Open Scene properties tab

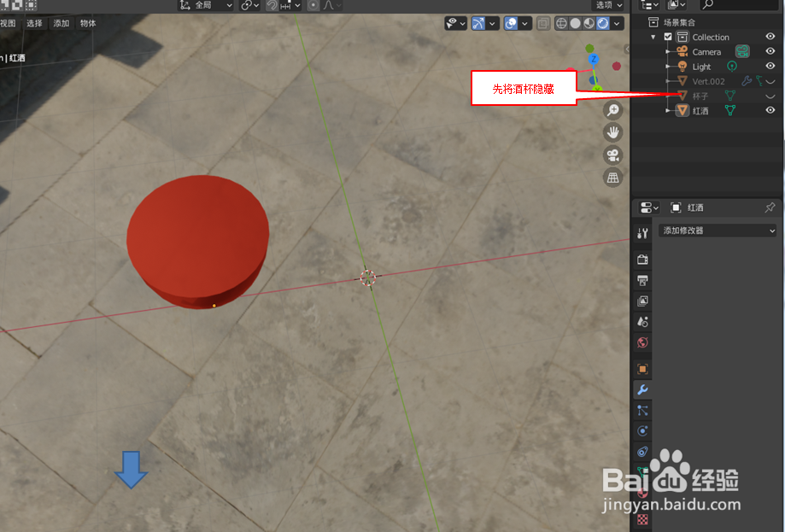[643, 321]
